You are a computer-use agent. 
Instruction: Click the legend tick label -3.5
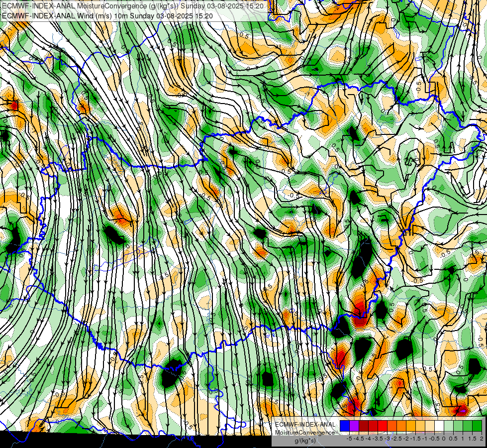click(x=378, y=439)
